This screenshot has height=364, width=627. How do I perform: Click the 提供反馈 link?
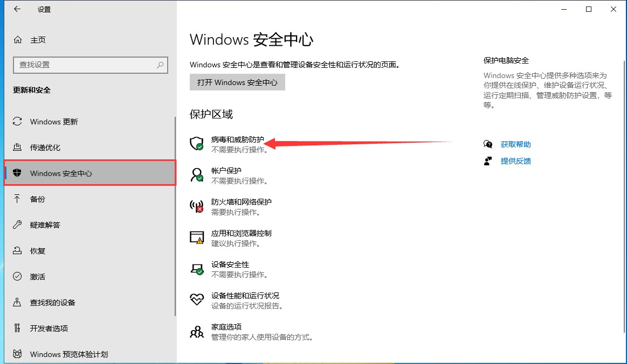tap(515, 161)
